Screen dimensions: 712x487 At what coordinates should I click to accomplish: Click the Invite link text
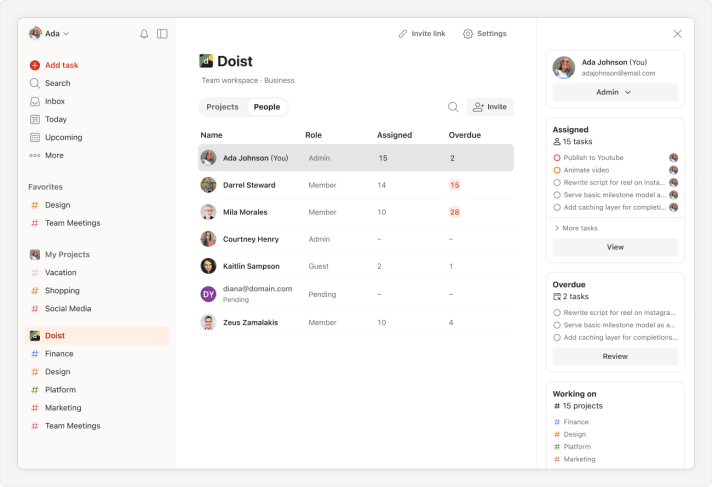point(428,34)
